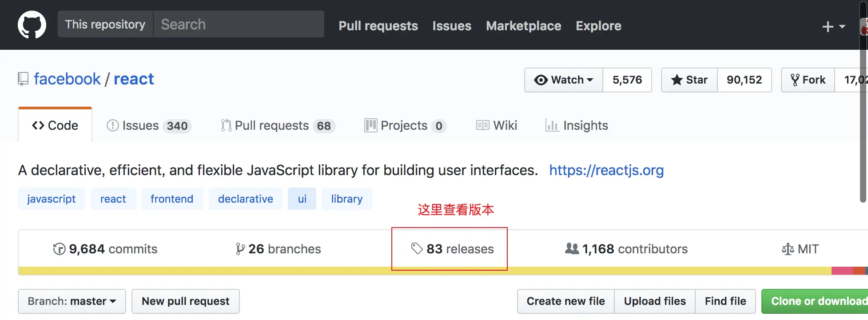The height and width of the screenshot is (320, 868).
Task: Open the Clone or download menu
Action: pyautogui.click(x=816, y=301)
